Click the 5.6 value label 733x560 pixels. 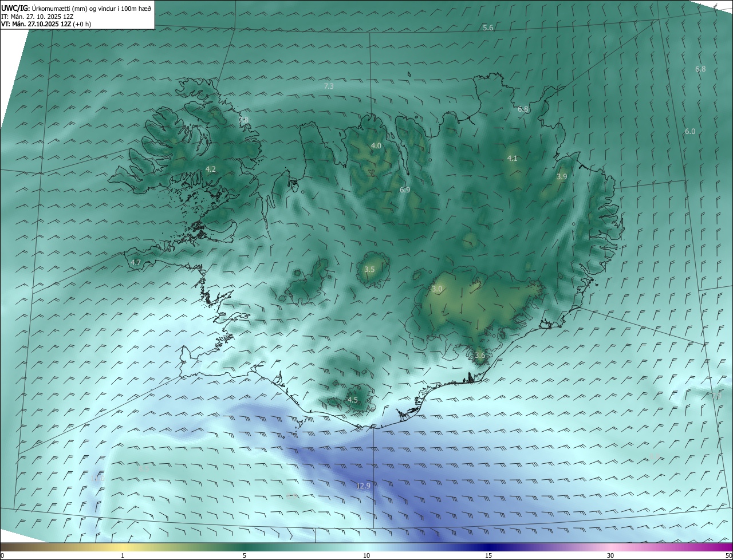(x=488, y=27)
